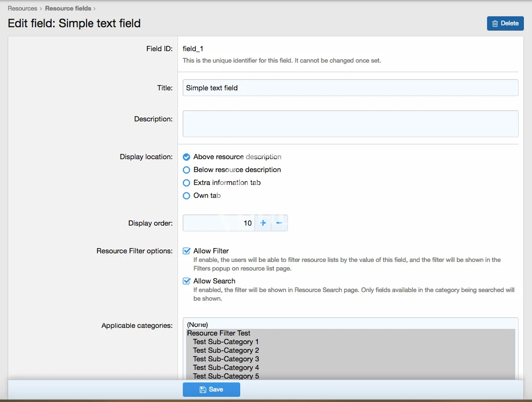Click the Save button with disk icon
532x402 pixels.
click(211, 390)
